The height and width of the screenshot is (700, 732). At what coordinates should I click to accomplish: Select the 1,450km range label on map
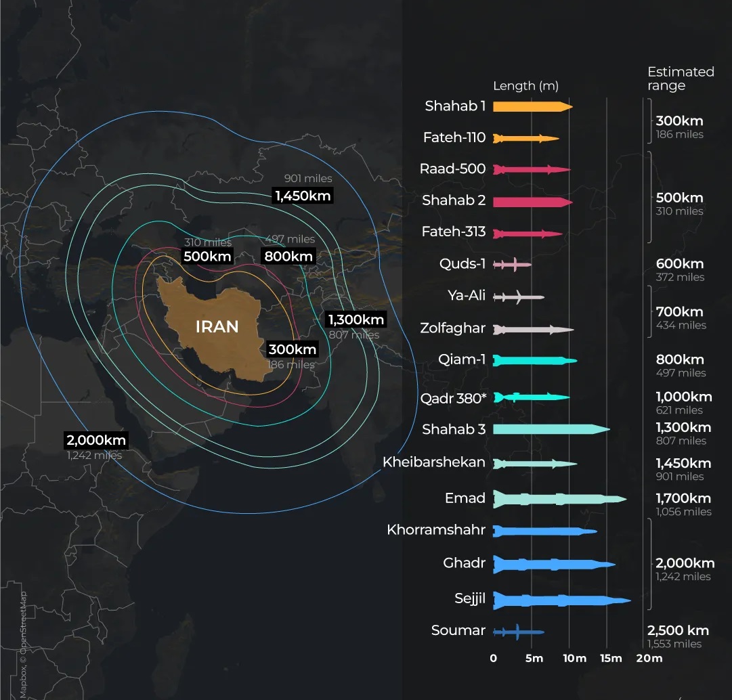(303, 196)
